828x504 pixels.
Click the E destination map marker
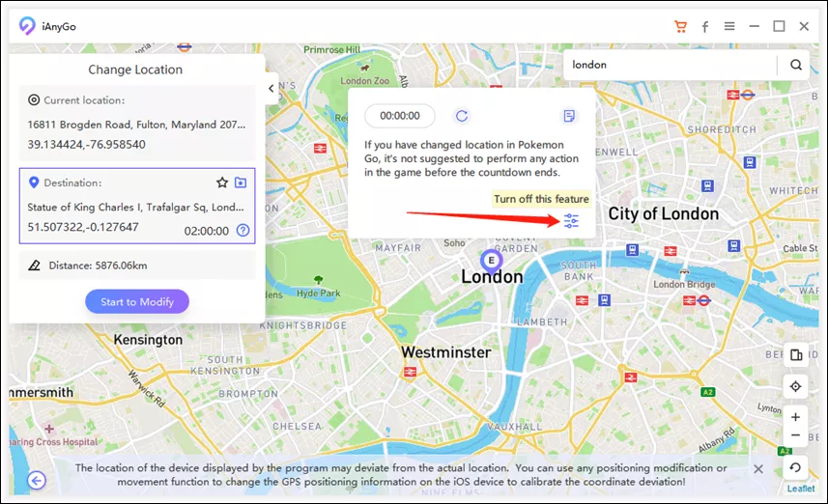(x=491, y=260)
